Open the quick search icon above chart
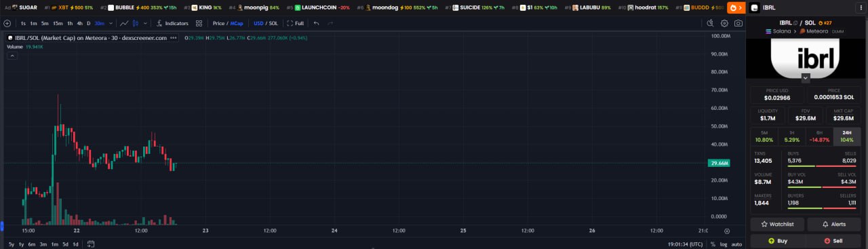 tap(710, 23)
